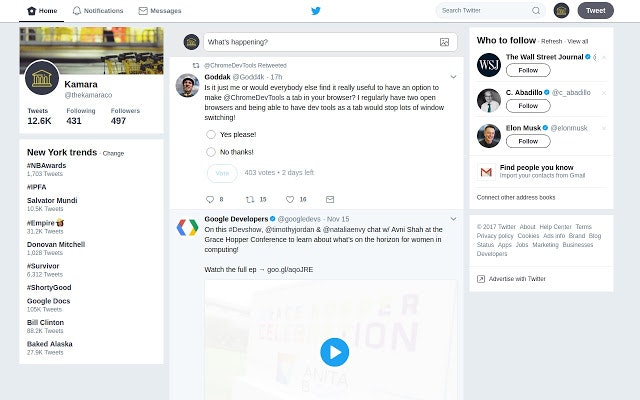640x400 pixels.
Task: Open the Messages tab
Action: point(160,11)
